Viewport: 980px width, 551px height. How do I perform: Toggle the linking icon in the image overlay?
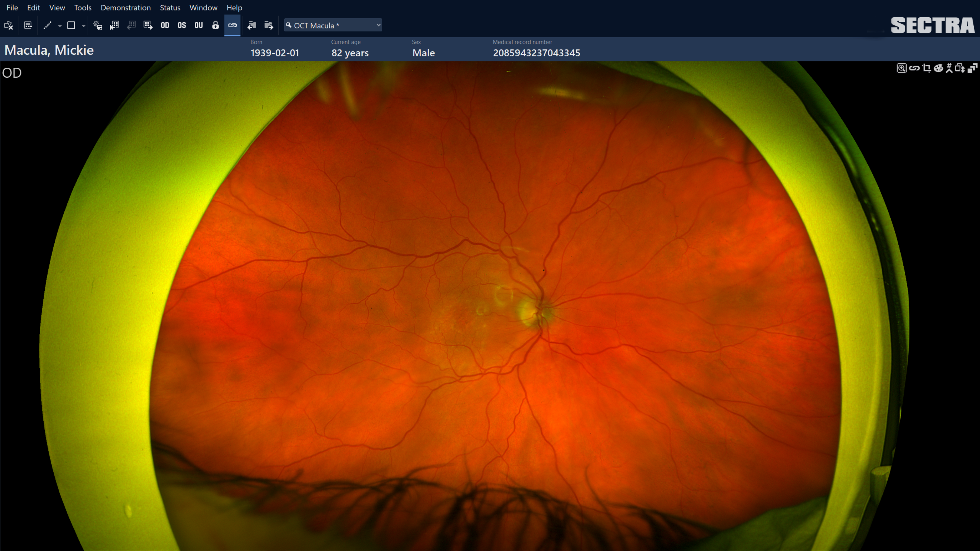point(915,69)
